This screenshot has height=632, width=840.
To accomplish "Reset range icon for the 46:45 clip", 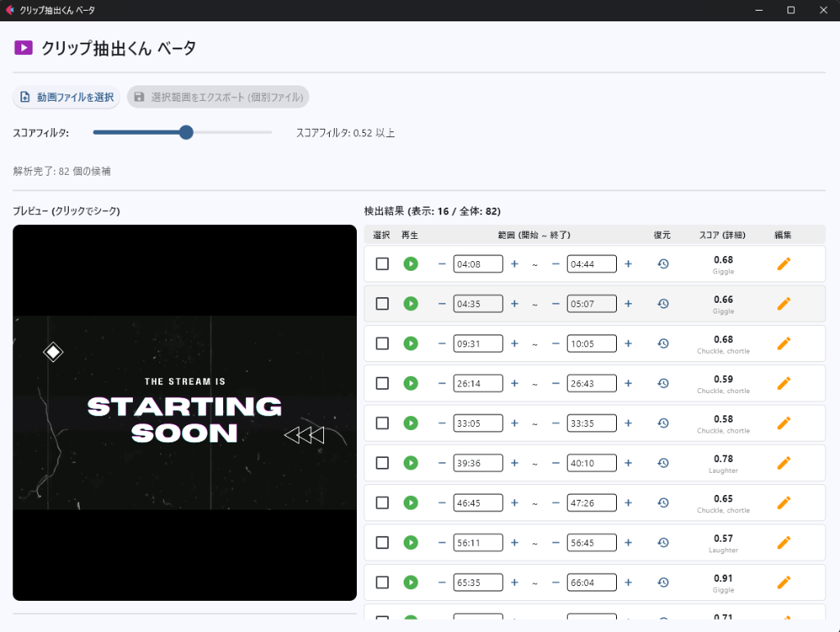I will (663, 502).
